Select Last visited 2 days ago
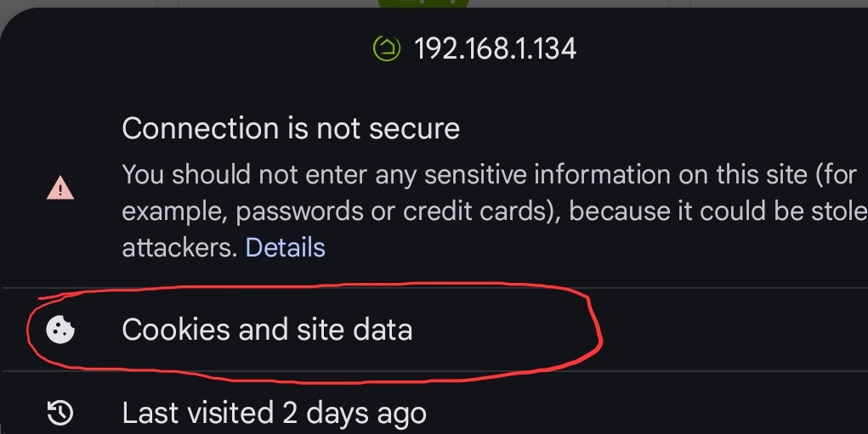868x434 pixels. click(274, 413)
